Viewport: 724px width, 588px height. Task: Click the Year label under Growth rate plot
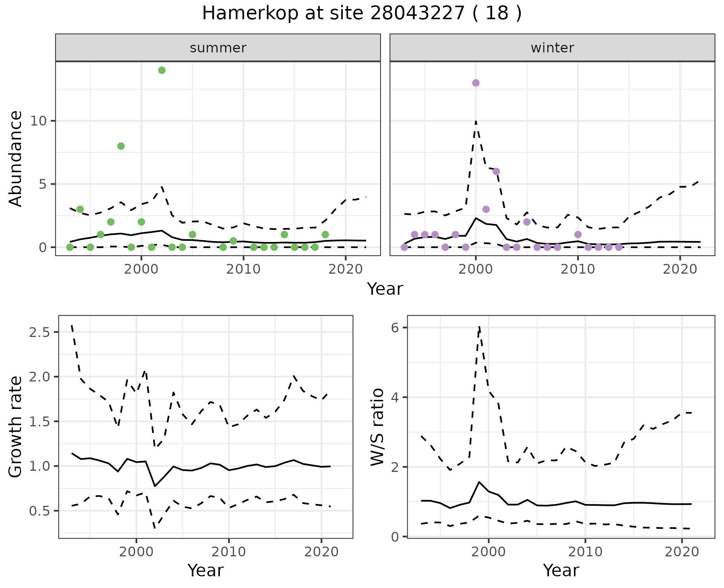206,570
